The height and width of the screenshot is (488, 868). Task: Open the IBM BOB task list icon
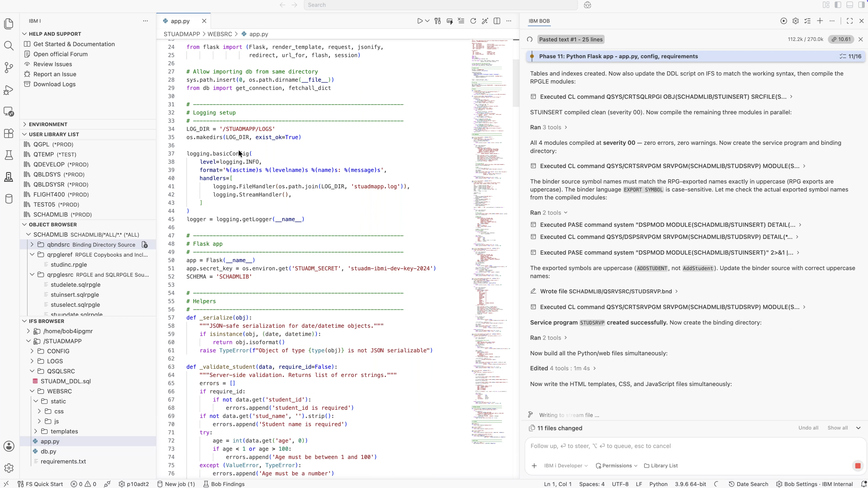click(808, 21)
